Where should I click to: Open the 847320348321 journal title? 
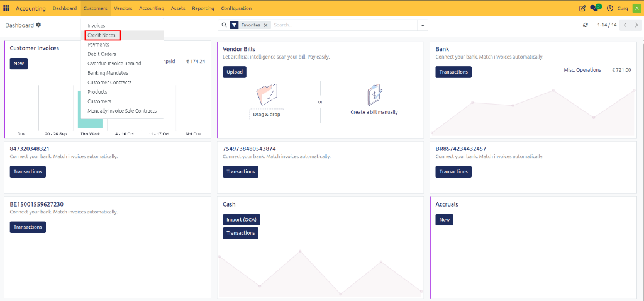[x=29, y=149]
